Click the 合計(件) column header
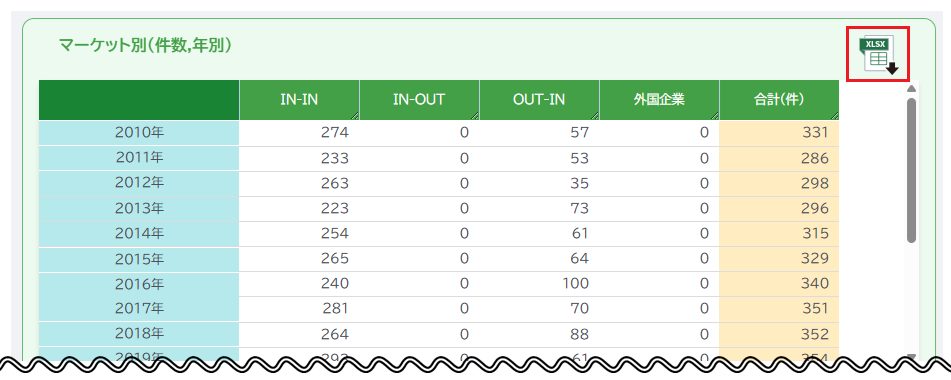 (779, 100)
